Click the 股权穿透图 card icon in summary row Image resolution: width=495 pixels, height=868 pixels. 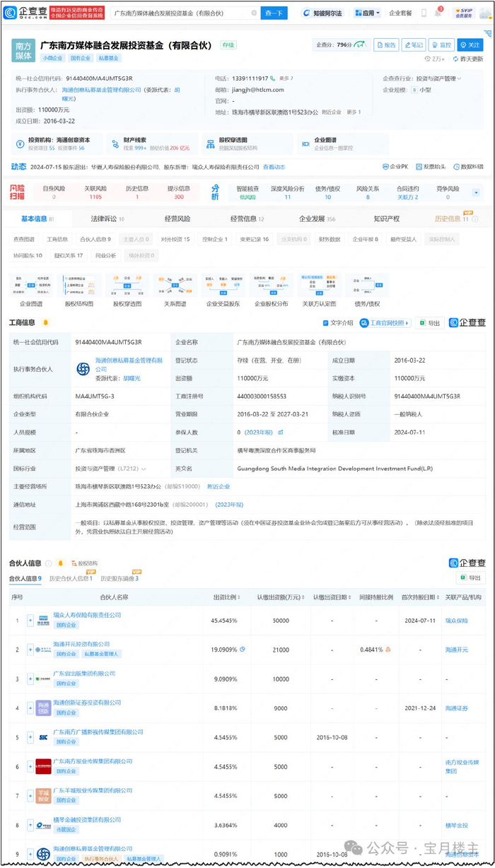[211, 143]
